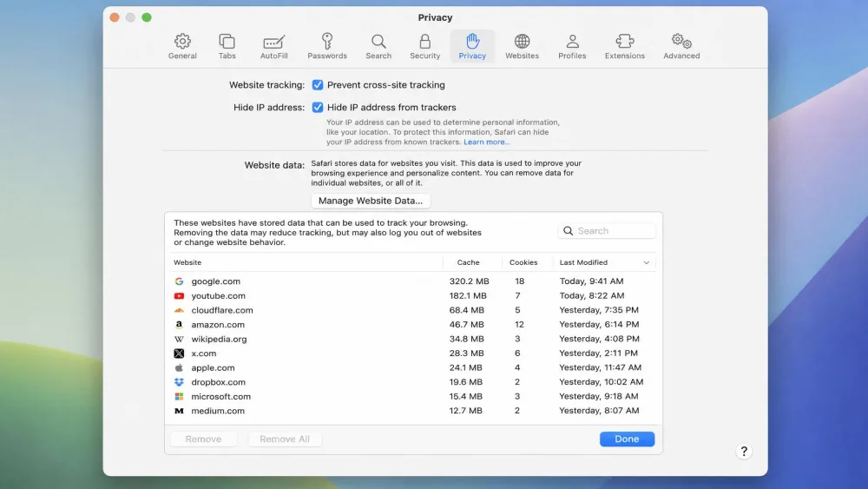This screenshot has height=489, width=868.
Task: Sort by the Website column header
Action: (x=187, y=262)
